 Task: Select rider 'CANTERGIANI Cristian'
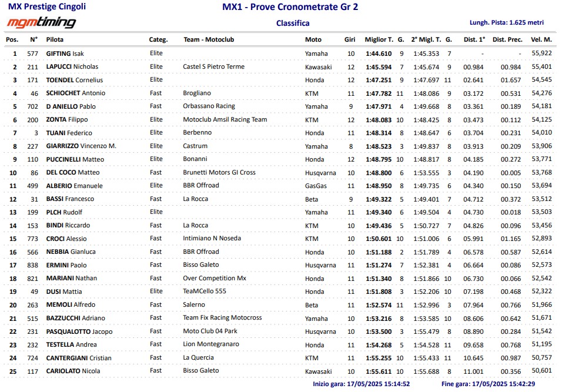point(79,359)
